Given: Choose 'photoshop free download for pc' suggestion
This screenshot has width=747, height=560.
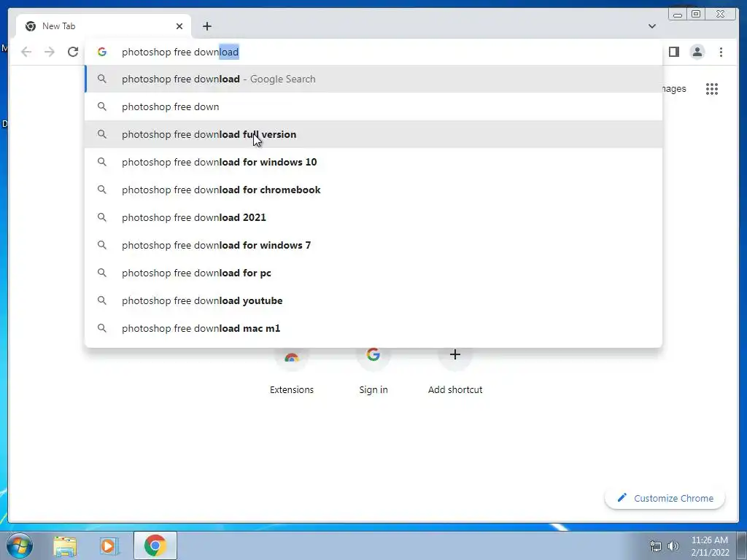Looking at the screenshot, I should click(x=373, y=273).
